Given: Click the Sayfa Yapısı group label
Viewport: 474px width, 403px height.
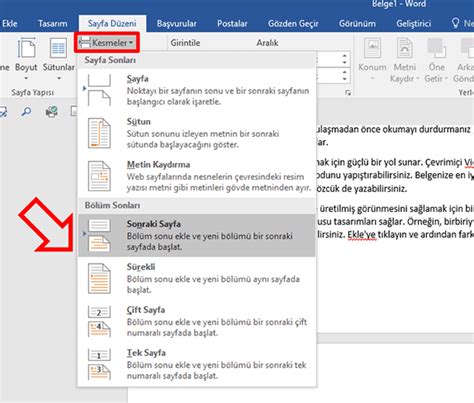Looking at the screenshot, I should (x=33, y=92).
